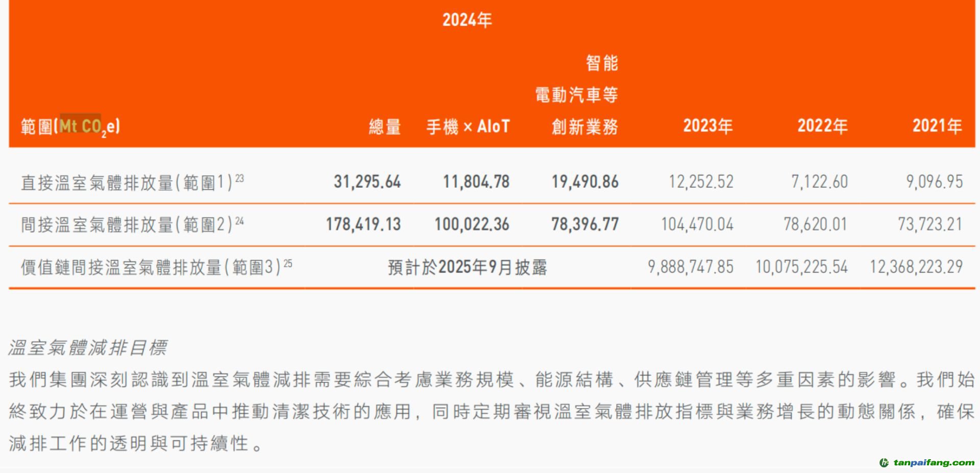The width and height of the screenshot is (980, 473).
Task: Click the 2022年 column header
Action: coord(822,126)
